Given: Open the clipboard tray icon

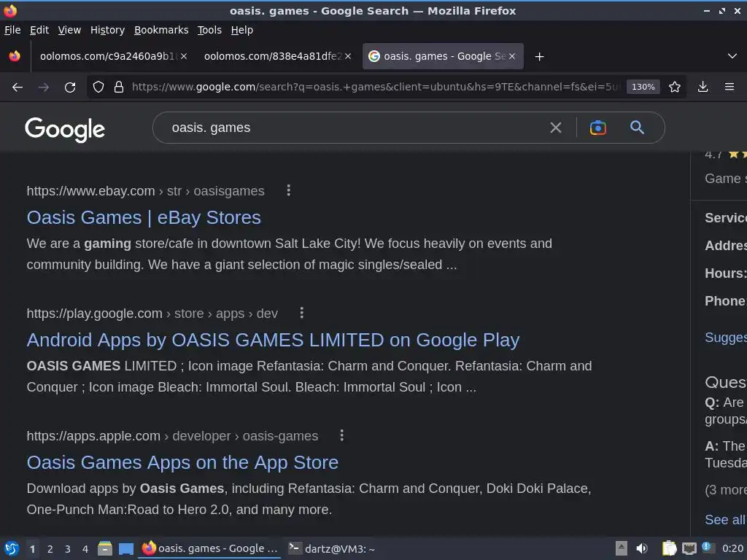Looking at the screenshot, I should point(670,548).
